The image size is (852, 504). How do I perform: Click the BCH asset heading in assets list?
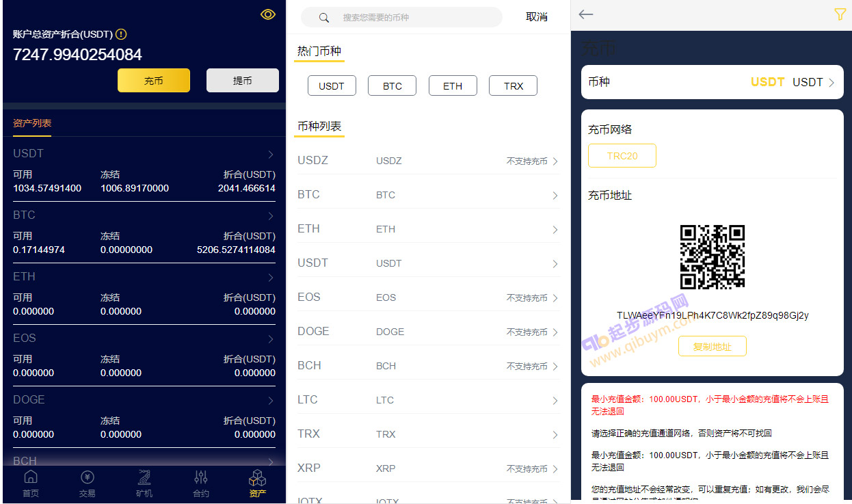coord(25,461)
